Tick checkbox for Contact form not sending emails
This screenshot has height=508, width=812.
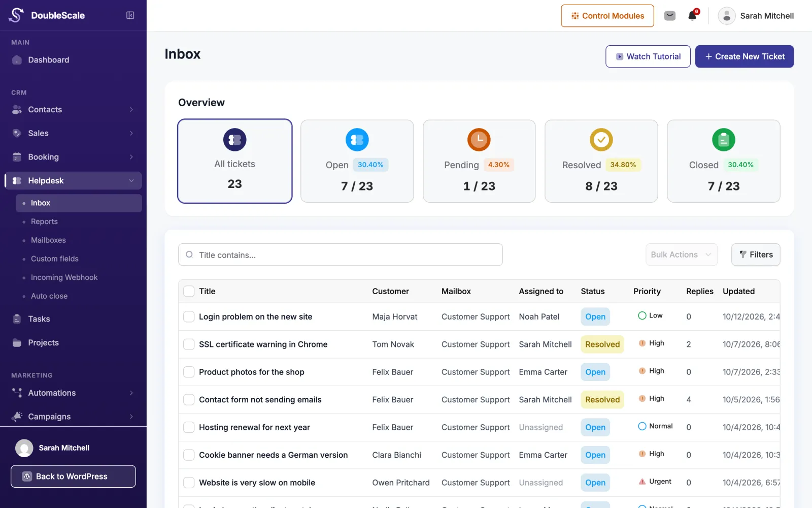click(x=189, y=400)
